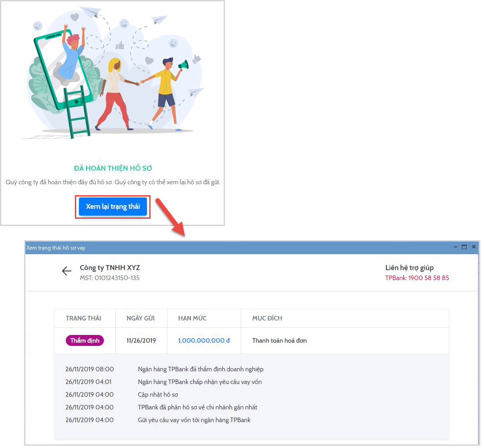The image size is (484, 448).
Task: Minimize the Xem trạng thái hồ sơ vay window
Action: coord(455,247)
